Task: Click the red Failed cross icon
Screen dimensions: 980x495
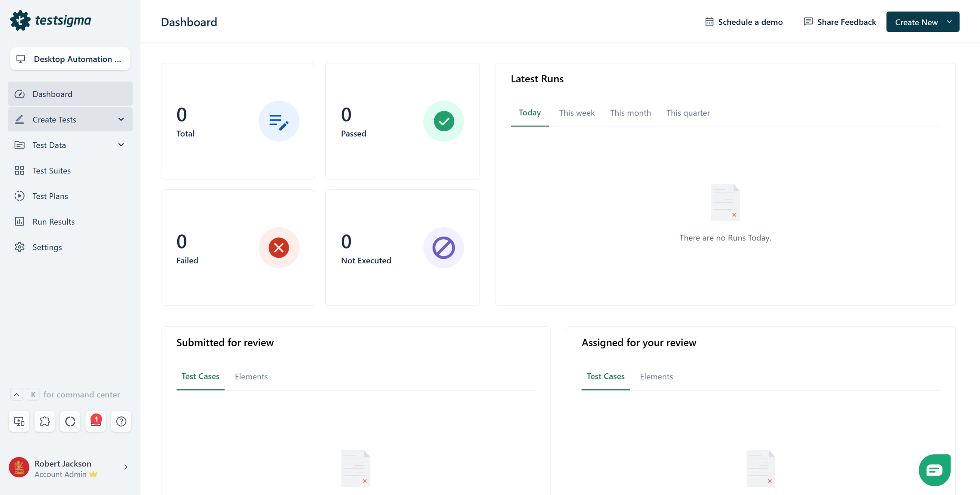Action: coord(279,248)
